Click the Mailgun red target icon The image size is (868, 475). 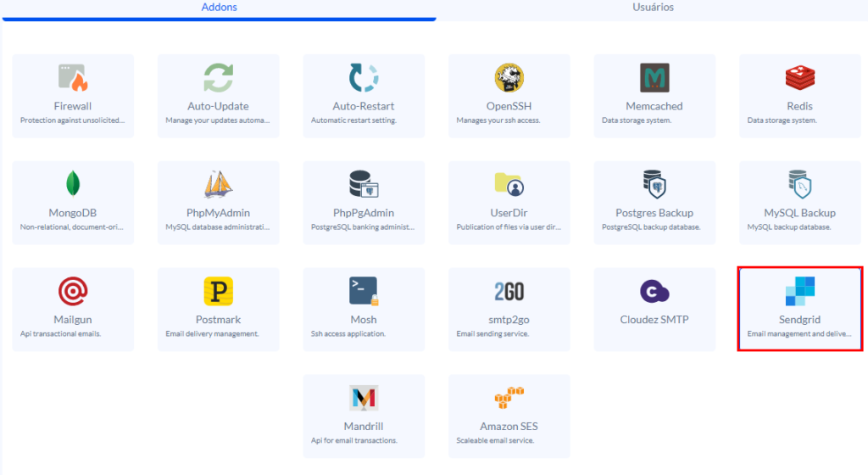[x=73, y=291]
